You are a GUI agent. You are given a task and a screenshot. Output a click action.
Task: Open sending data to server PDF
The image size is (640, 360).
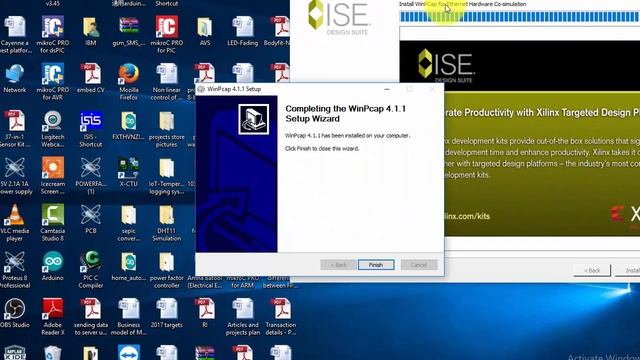tap(91, 317)
